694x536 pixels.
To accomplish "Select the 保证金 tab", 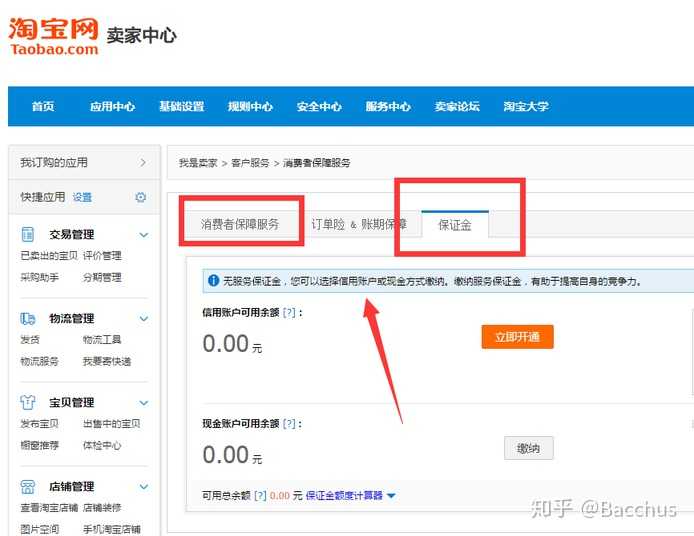I will click(x=455, y=226).
